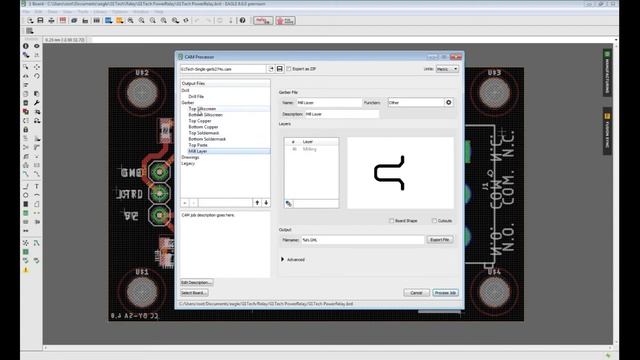Click the mill layer preview image
The image size is (640, 360).
tap(400, 173)
